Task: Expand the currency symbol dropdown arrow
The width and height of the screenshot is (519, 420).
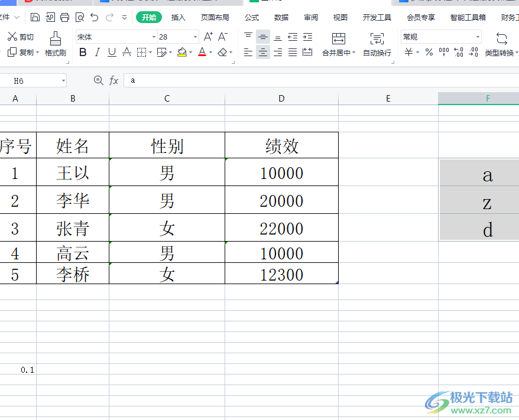Action: (x=417, y=52)
